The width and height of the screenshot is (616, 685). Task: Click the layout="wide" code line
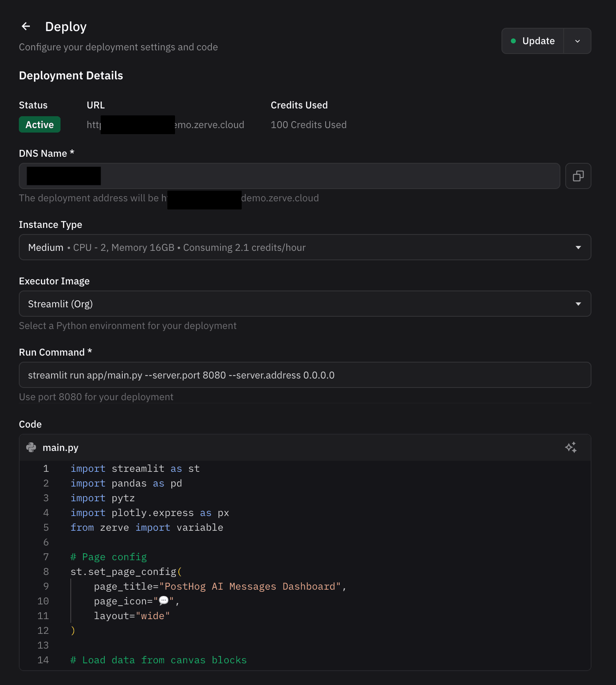point(132,616)
